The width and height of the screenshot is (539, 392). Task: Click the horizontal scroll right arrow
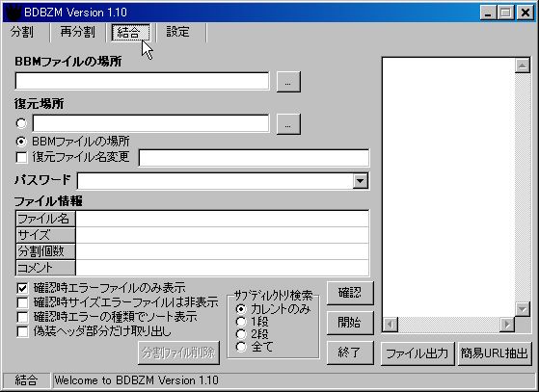(x=507, y=324)
